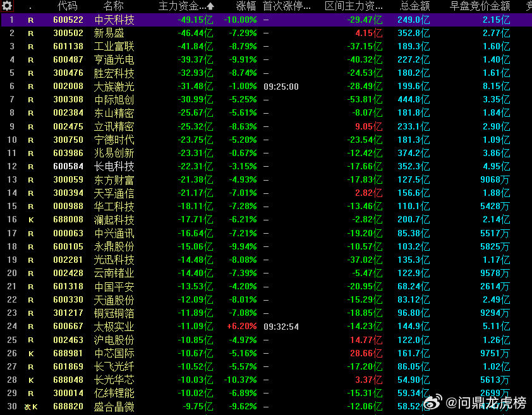Select 大族激光 stock name
This screenshot has height=415, width=532.
[114, 87]
